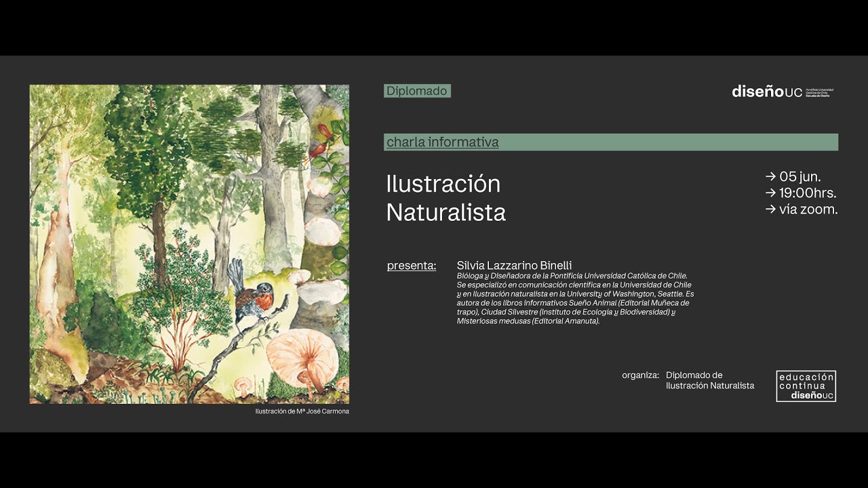Click the caption 'Ilustración de Mª José Carmona'
Image resolution: width=868 pixels, height=488 pixels.
(302, 411)
